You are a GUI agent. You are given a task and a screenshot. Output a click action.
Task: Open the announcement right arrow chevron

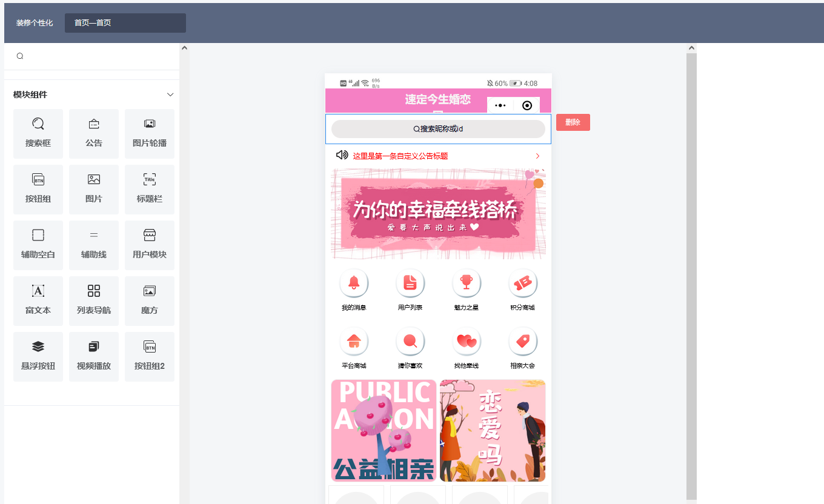(x=537, y=156)
